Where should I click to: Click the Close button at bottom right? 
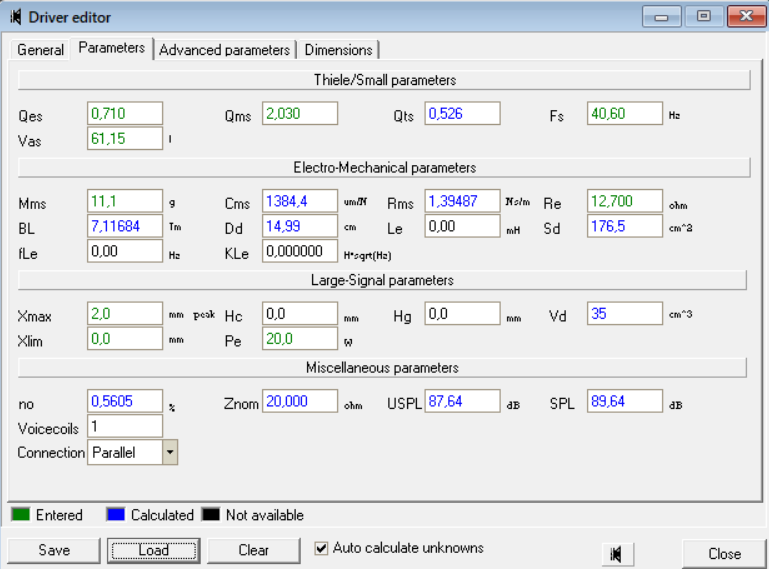click(724, 553)
